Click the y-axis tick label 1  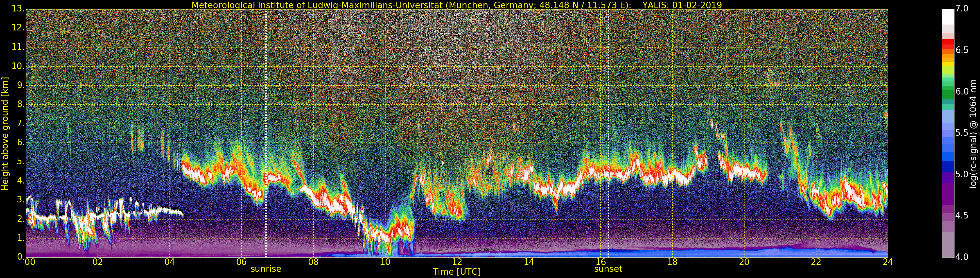(x=21, y=238)
